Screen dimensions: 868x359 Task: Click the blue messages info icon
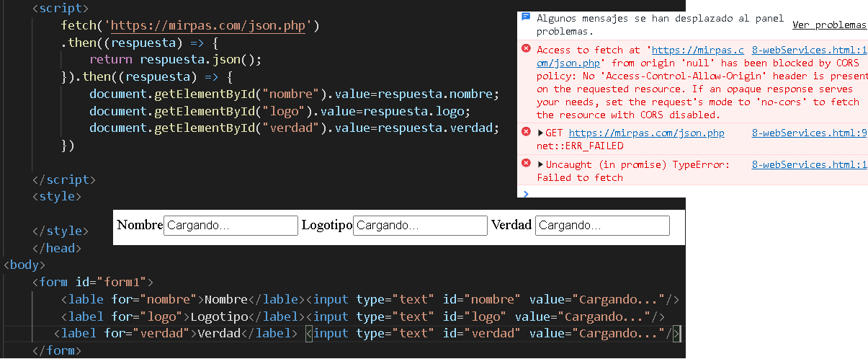[x=526, y=17]
